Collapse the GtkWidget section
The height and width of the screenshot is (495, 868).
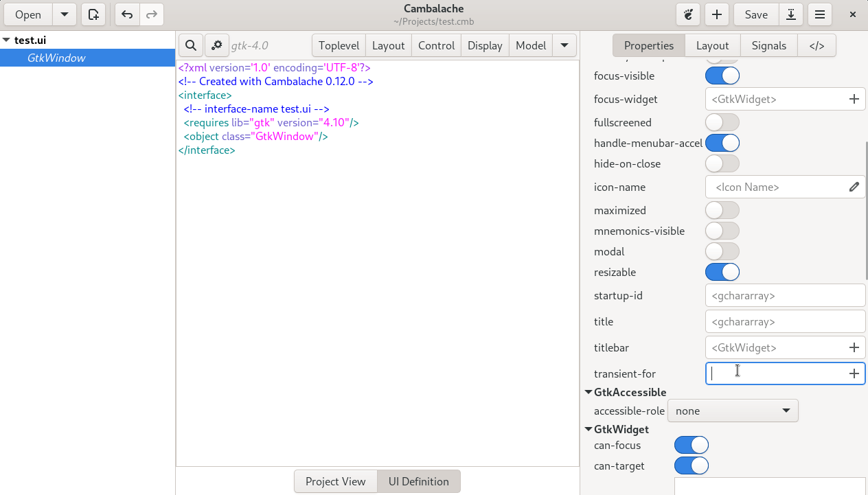click(x=589, y=429)
